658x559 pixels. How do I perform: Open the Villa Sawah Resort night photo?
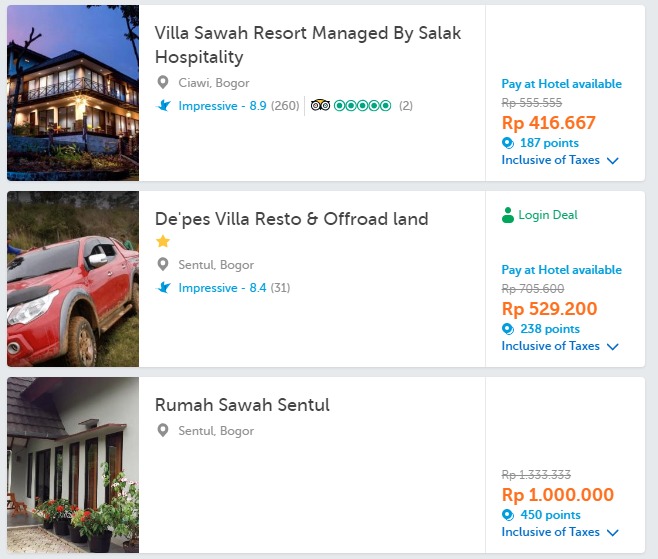[73, 93]
